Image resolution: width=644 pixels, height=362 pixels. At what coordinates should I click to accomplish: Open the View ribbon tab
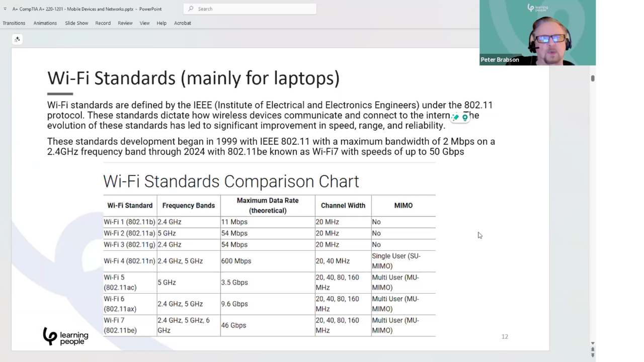(x=144, y=23)
